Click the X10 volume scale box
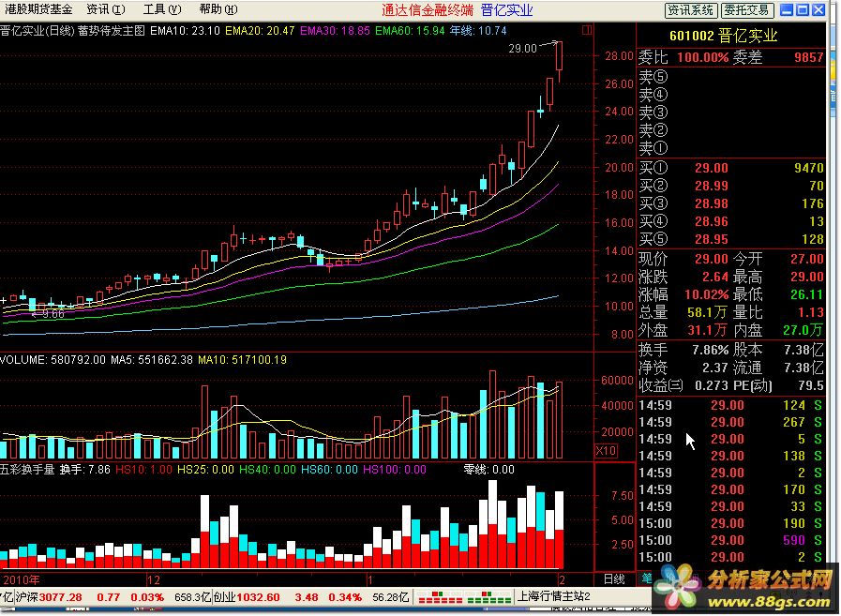841x616 pixels. click(x=606, y=451)
